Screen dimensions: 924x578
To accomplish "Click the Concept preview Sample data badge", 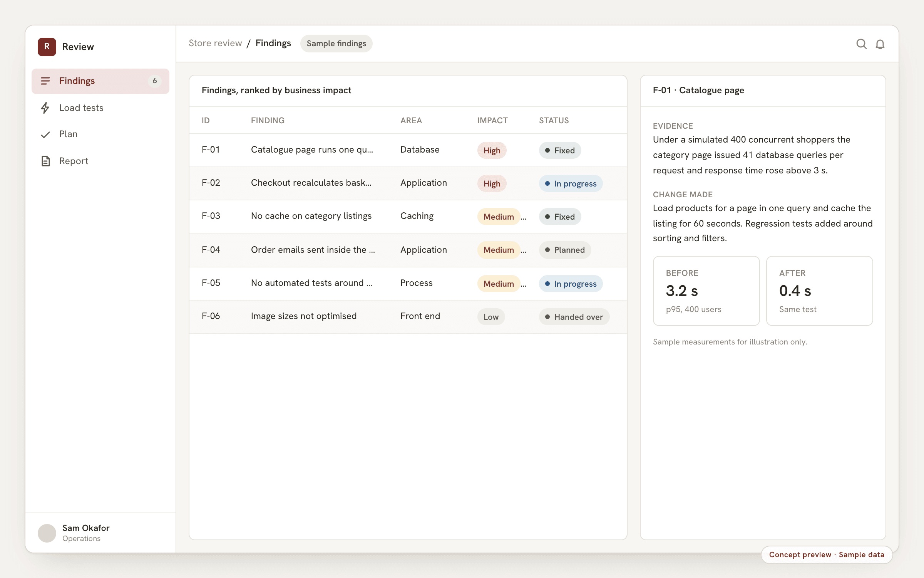I will click(827, 554).
